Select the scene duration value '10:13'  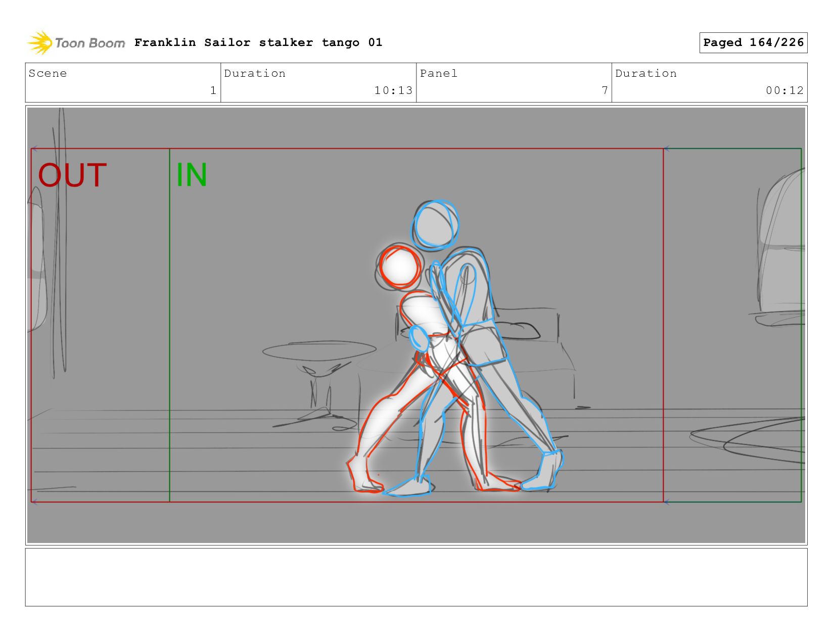click(x=393, y=90)
